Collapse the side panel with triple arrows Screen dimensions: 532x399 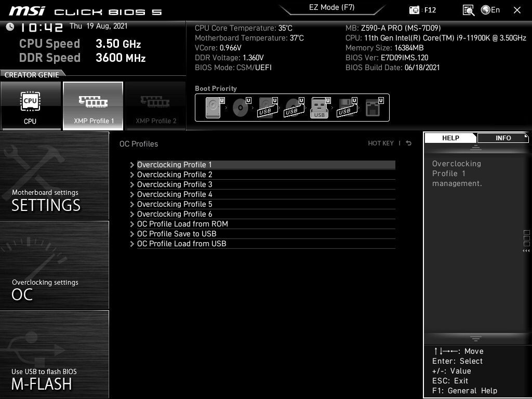pos(526,251)
